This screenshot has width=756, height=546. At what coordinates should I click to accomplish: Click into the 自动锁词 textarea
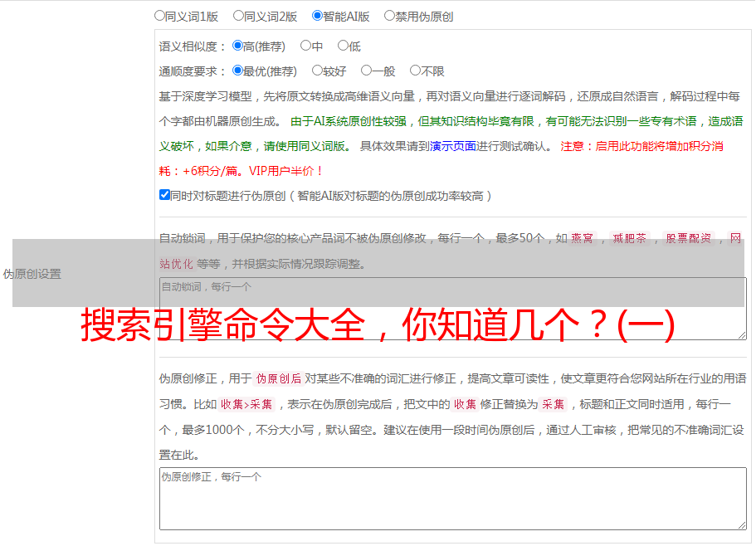pos(453,309)
